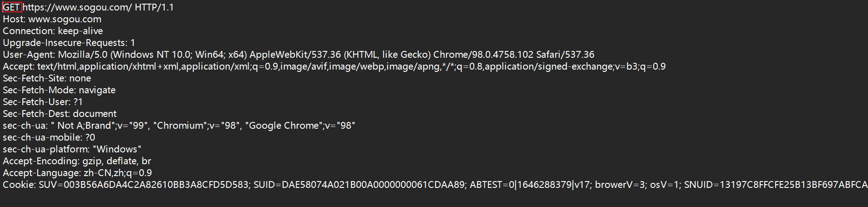The image size is (868, 207).
Task: Click the Accept-Encoding: gzip, deflate, br line
Action: click(x=77, y=162)
